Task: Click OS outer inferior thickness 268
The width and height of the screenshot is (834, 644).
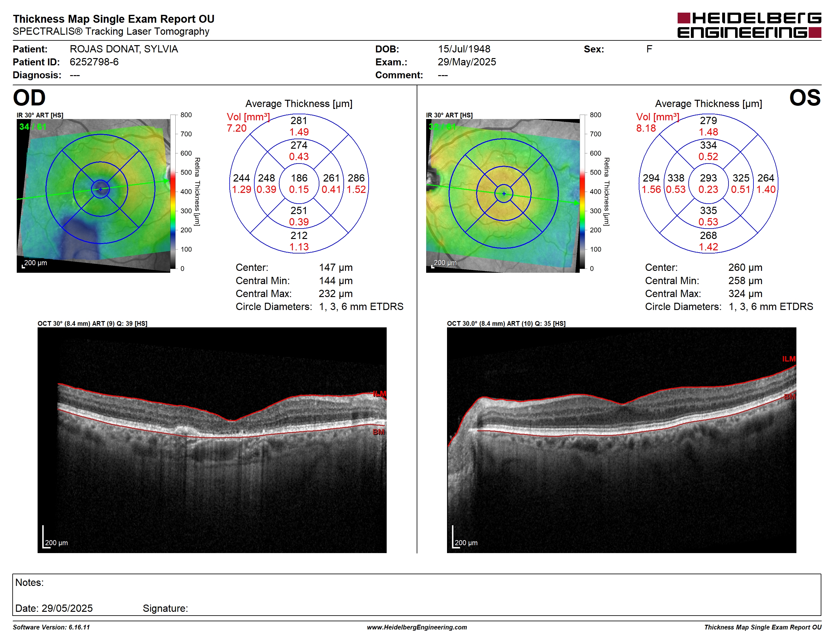Action: pos(708,236)
